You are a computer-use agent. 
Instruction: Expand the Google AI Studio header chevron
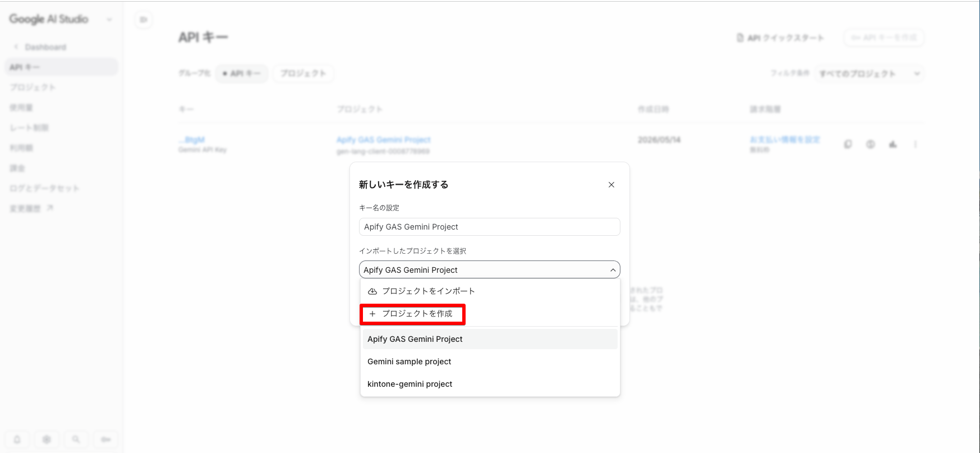tap(109, 20)
